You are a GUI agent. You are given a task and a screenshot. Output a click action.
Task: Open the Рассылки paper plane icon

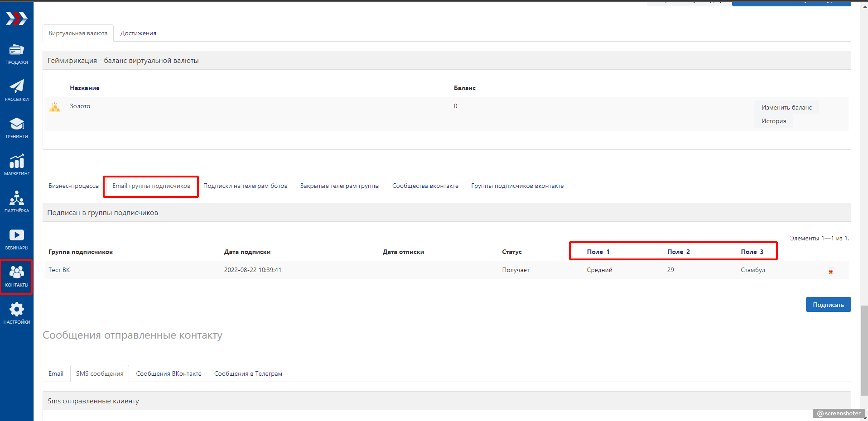coord(17,90)
